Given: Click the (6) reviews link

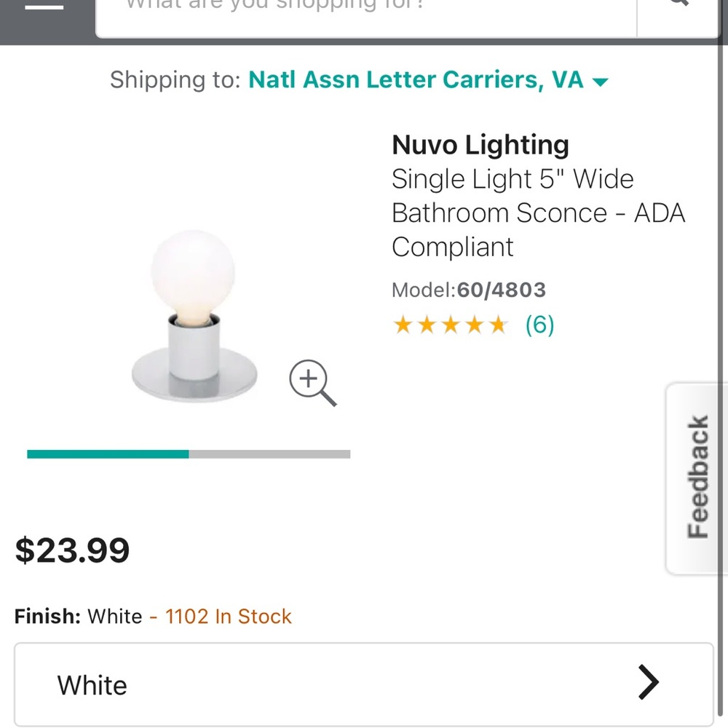Looking at the screenshot, I should (539, 325).
